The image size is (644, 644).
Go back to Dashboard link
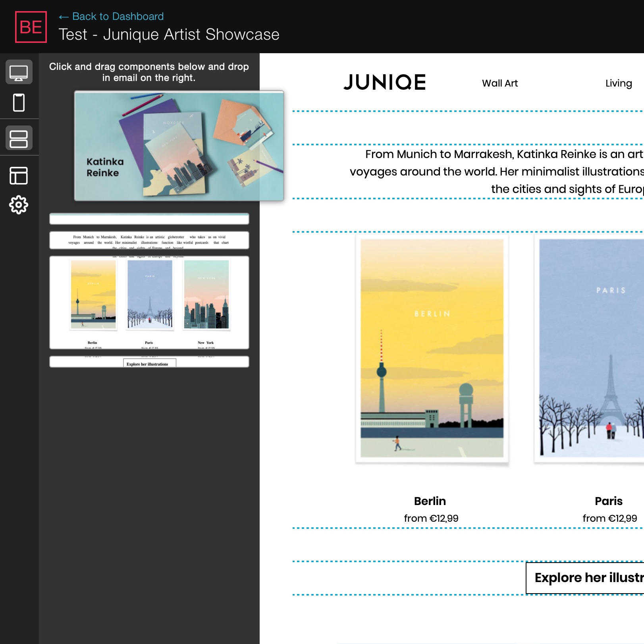coord(111,16)
